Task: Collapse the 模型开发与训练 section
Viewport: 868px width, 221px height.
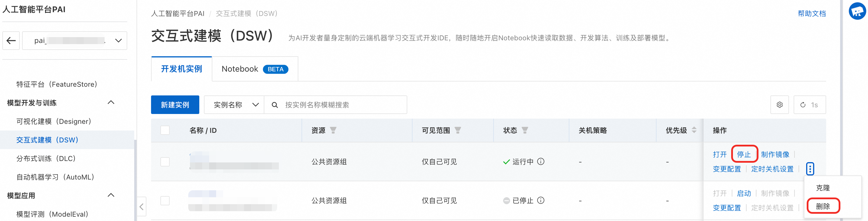Action: pyautogui.click(x=111, y=102)
